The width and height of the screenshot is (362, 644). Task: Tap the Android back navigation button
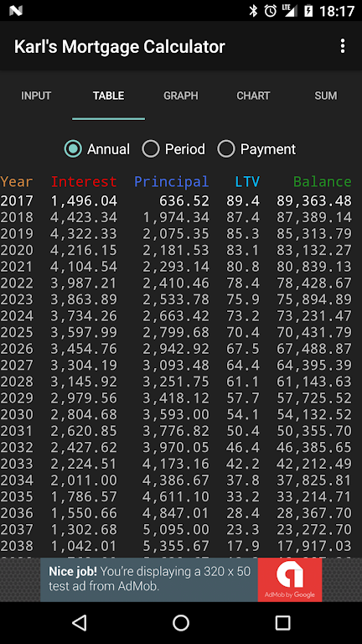[x=80, y=623]
